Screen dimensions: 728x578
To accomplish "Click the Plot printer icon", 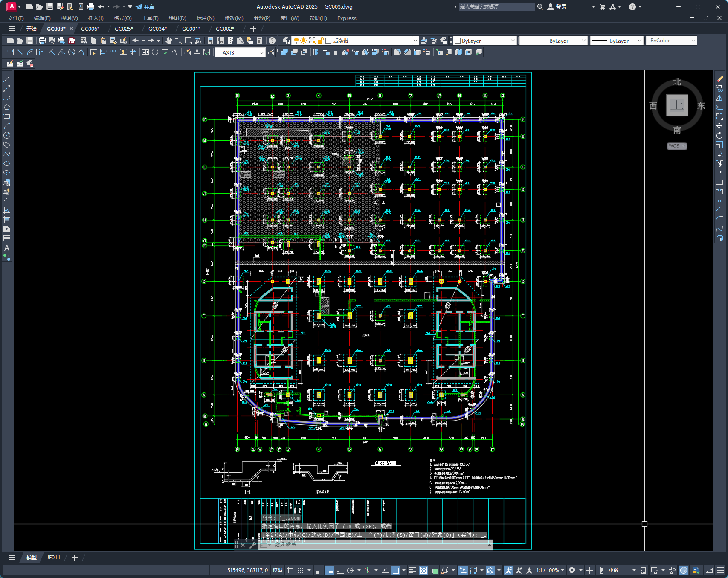I will coord(42,41).
